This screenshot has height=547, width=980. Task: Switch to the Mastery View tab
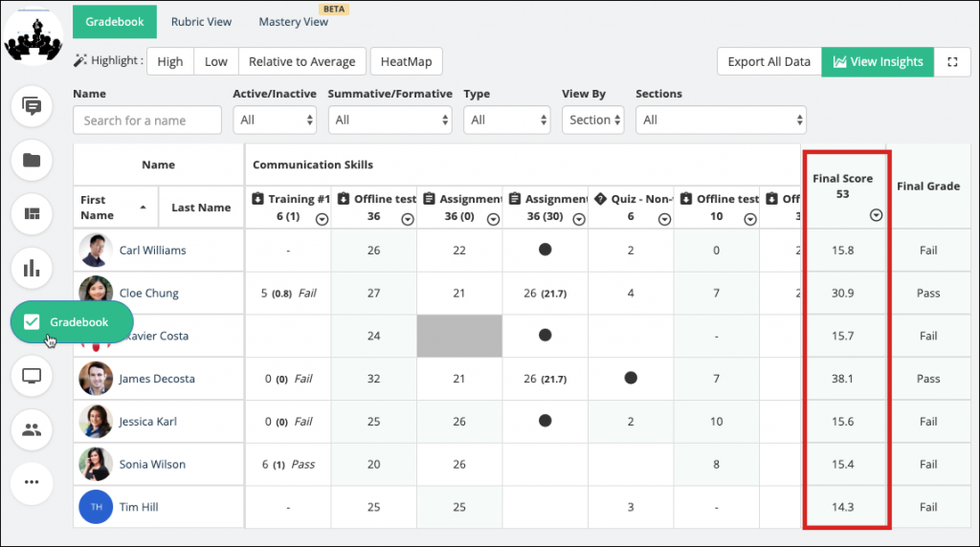[293, 22]
